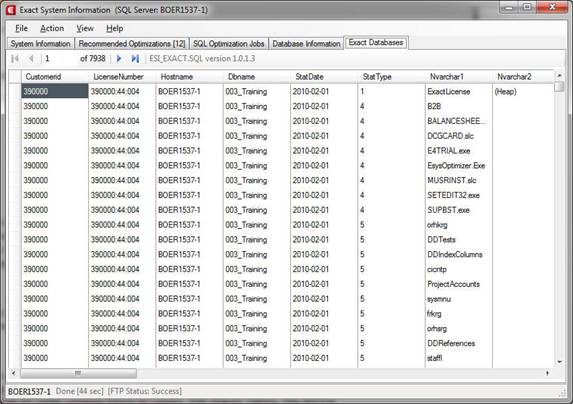Screen dimensions: 573x404
Task: Select the cicntp cell
Action: (458, 269)
